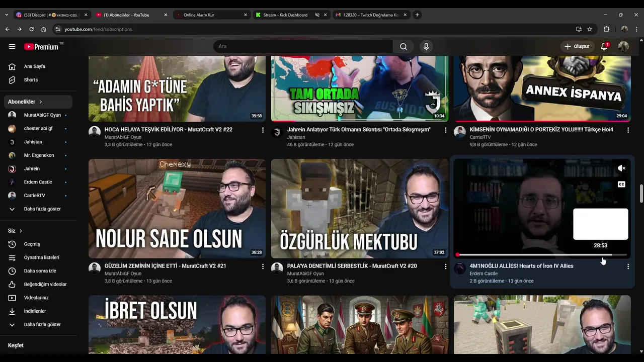Open Videolarınız page
Viewport: 644px width, 362px height.
39,298
